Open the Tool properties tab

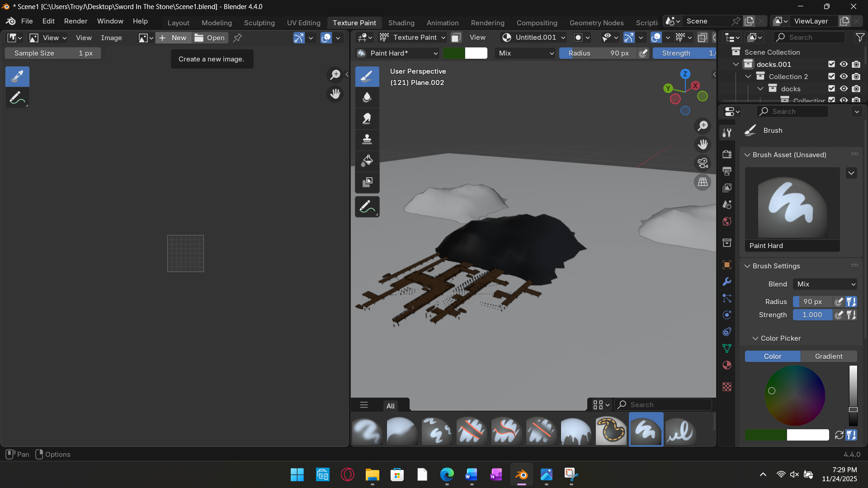(727, 132)
